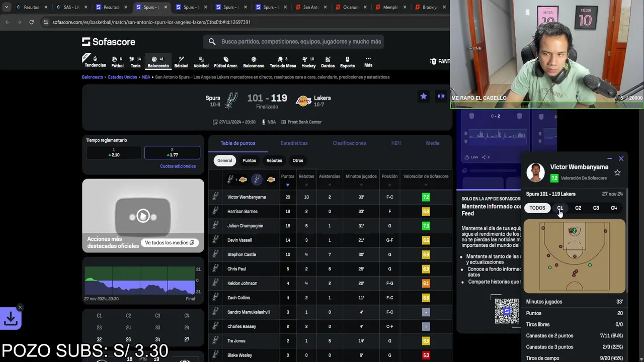
Task: Sort by Valoración de Sofascore column
Action: 426,180
